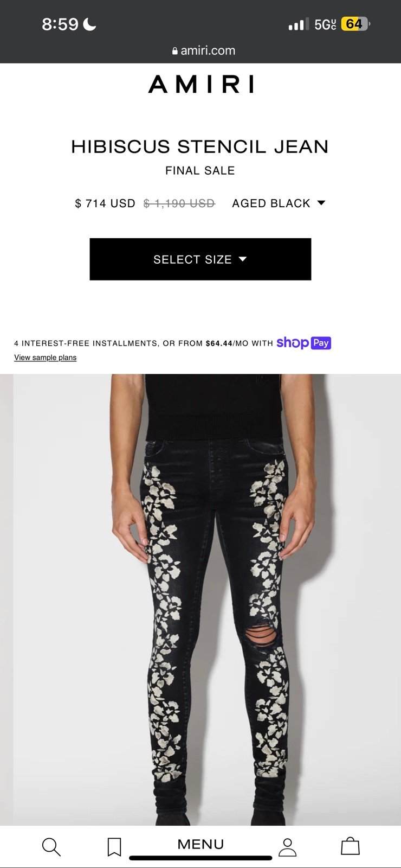
Task: Expand the SELECT SIZE dropdown
Action: [x=200, y=259]
